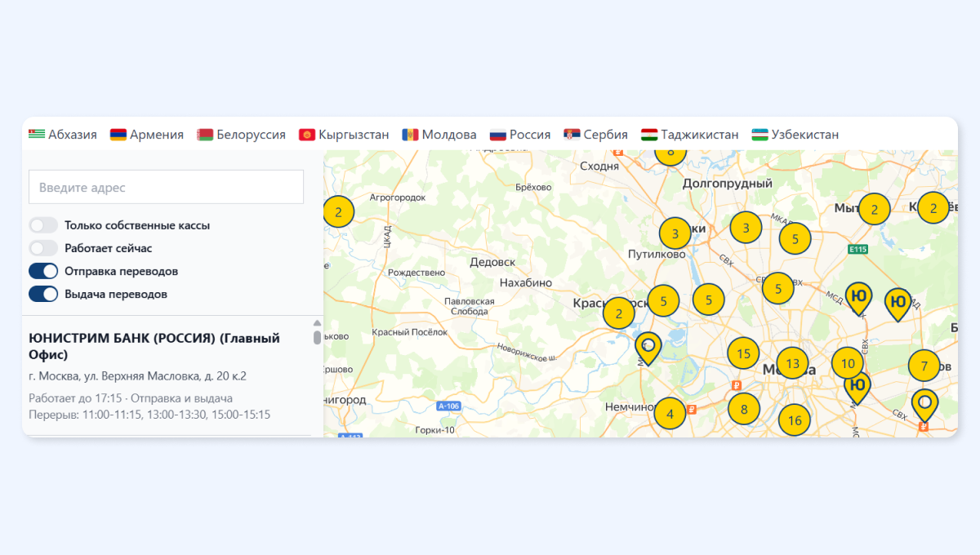Select circle pin below cluster 7
The image size is (980, 555).
pos(924,405)
